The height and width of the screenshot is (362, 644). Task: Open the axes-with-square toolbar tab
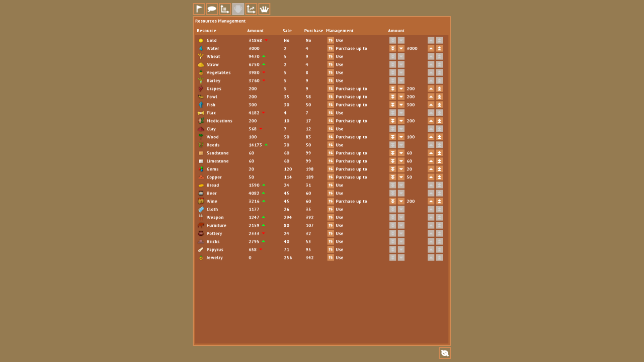pyautogui.click(x=225, y=9)
